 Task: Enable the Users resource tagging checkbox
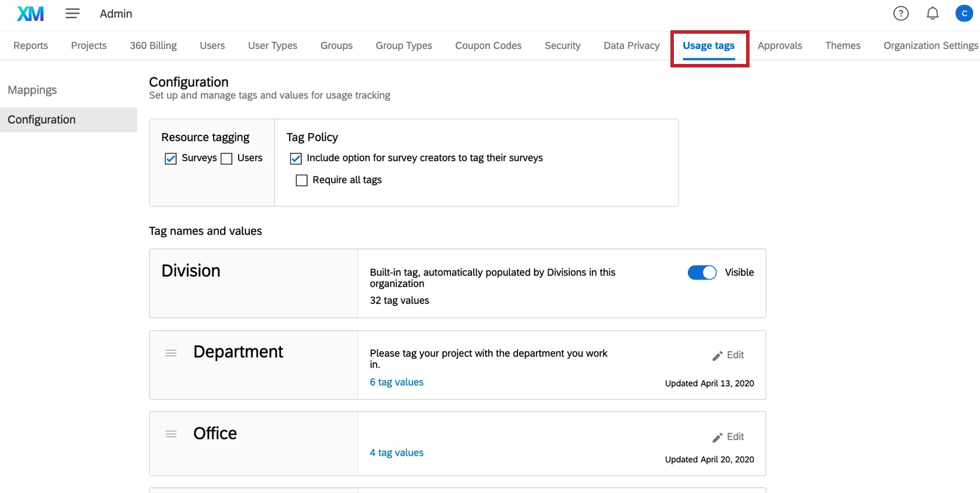(226, 159)
